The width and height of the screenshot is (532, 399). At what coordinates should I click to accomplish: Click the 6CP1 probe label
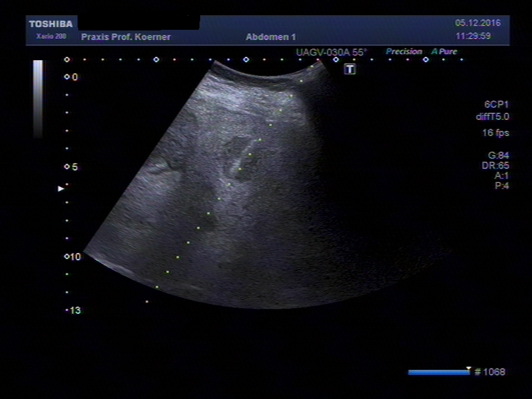click(497, 105)
